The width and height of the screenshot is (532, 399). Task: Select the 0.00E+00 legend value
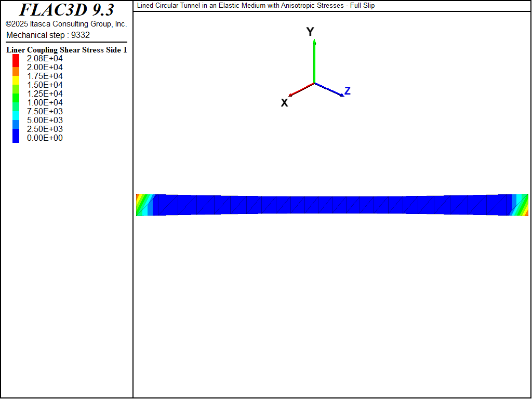click(x=45, y=138)
